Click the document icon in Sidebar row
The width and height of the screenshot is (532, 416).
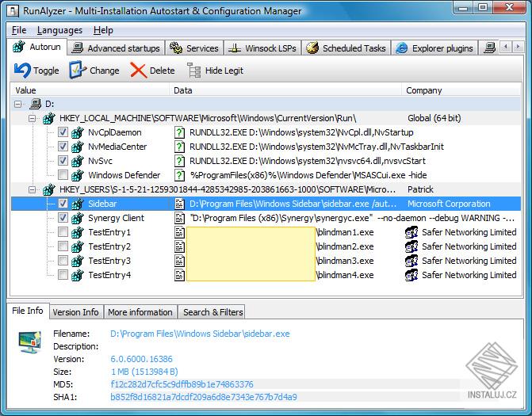pos(179,204)
